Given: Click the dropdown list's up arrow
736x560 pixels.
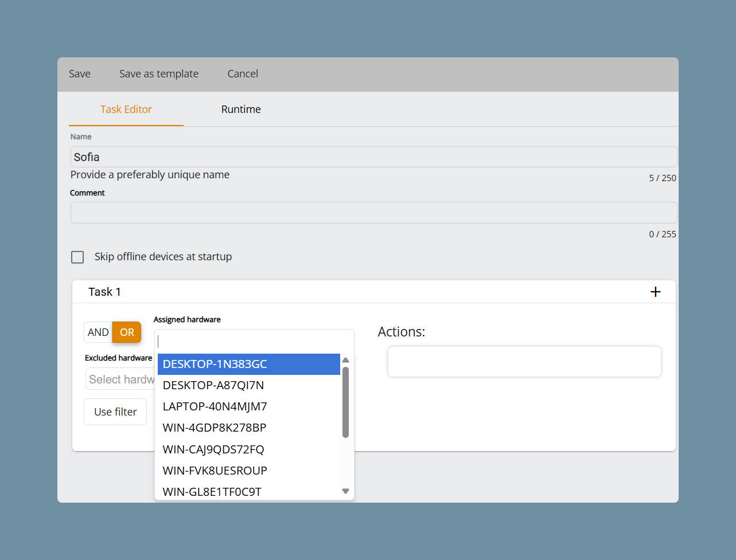Looking at the screenshot, I should (345, 360).
